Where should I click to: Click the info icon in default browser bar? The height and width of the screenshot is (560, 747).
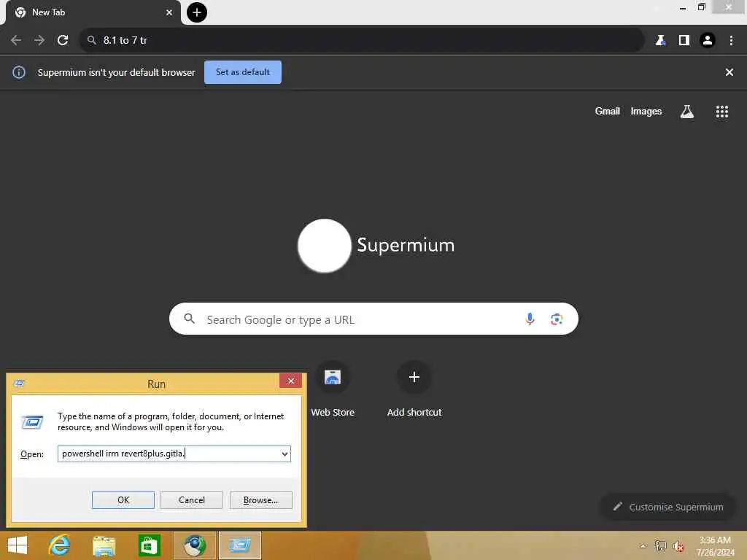click(19, 72)
